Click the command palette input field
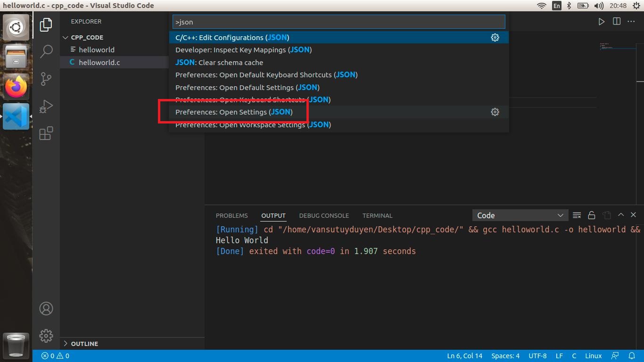The width and height of the screenshot is (644, 362). point(339,22)
